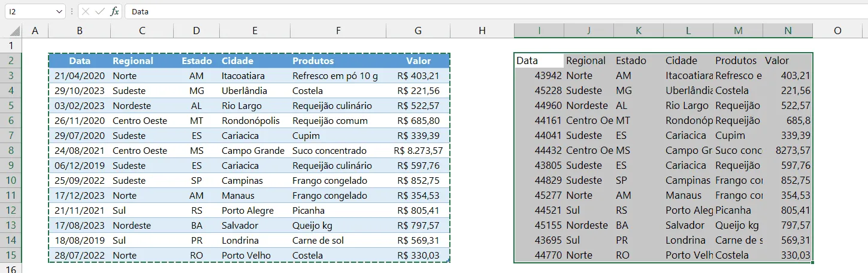Click the date cell 06/12/2019

pyautogui.click(x=80, y=165)
